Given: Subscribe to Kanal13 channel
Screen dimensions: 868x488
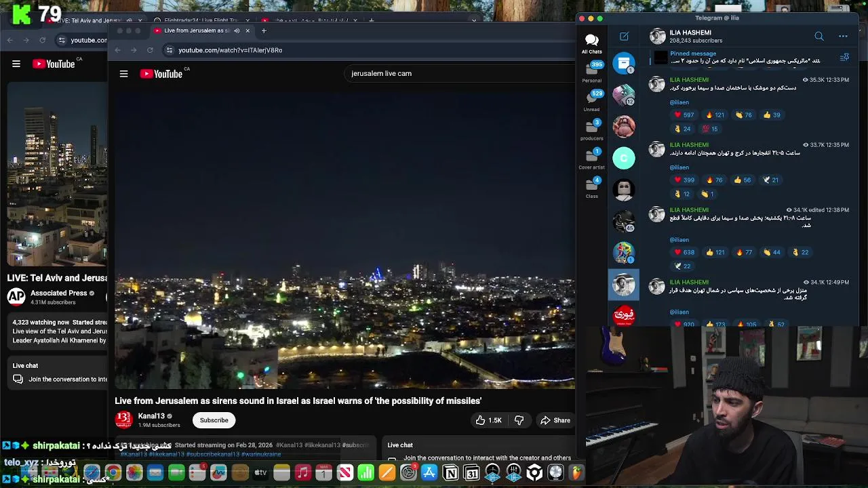Looking at the screenshot, I should (214, 420).
